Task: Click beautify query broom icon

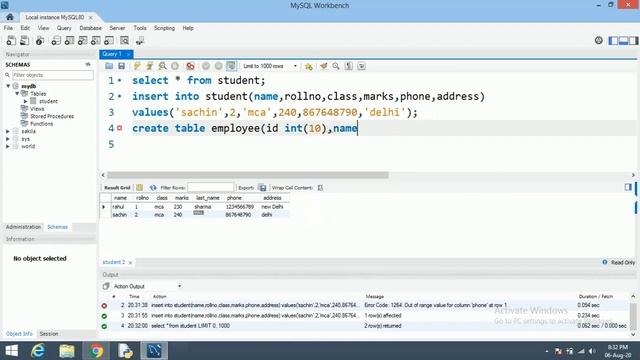Action: pyautogui.click(x=324, y=66)
